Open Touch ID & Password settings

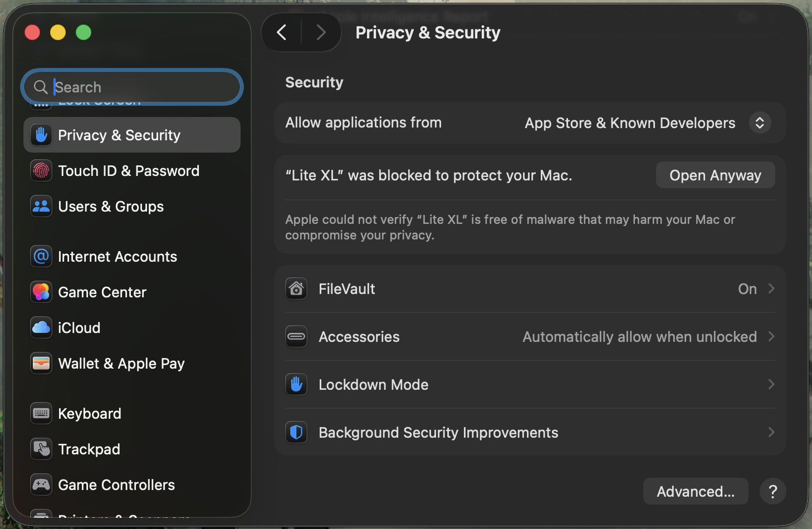point(132,170)
